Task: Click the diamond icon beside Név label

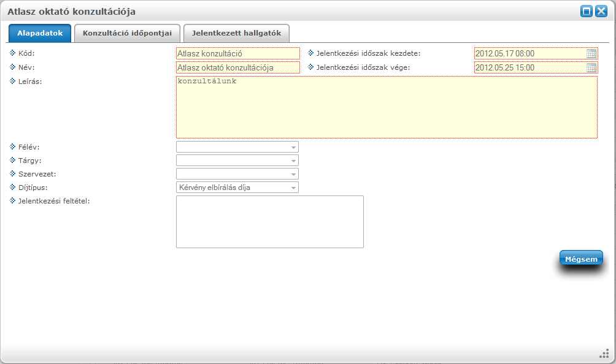Action: [12, 67]
